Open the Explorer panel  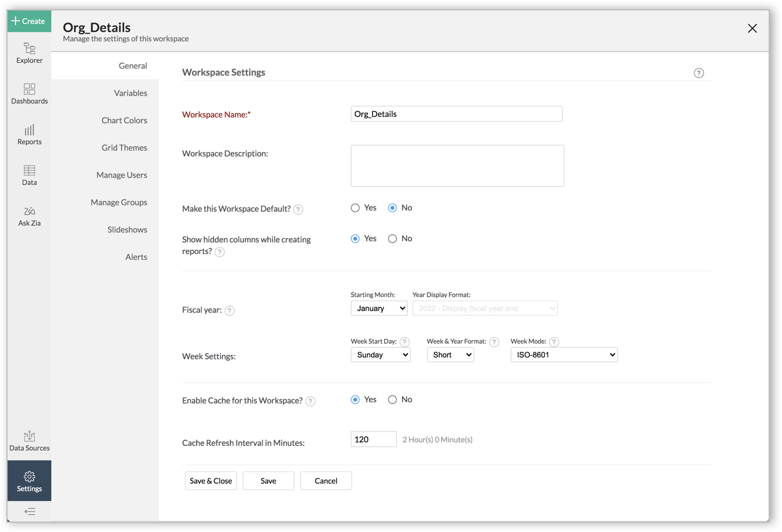pos(29,54)
